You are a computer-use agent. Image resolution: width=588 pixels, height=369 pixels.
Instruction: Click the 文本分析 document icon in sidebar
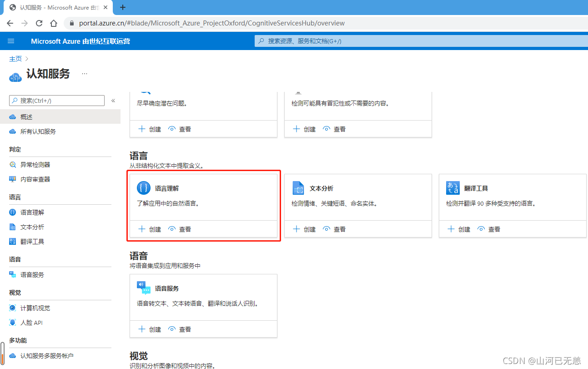[x=13, y=227]
